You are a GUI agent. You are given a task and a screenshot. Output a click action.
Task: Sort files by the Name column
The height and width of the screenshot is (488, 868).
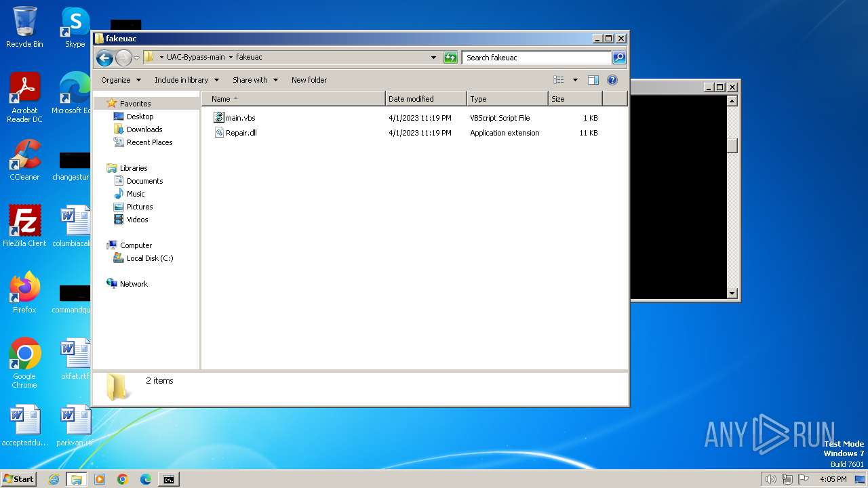[294, 99]
